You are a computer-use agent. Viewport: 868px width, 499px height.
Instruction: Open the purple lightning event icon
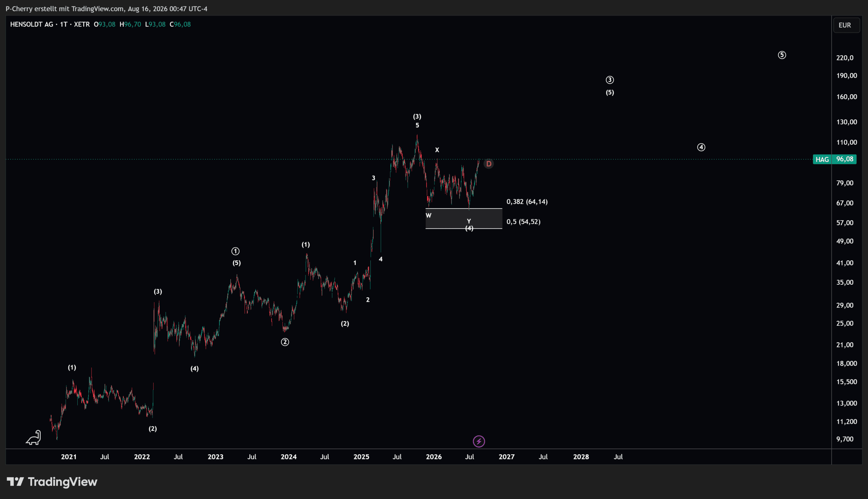pos(479,441)
